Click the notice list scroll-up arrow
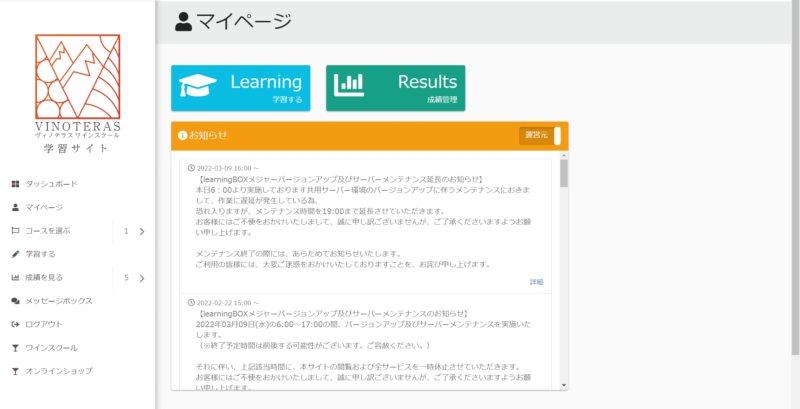The image size is (800, 409). click(564, 155)
